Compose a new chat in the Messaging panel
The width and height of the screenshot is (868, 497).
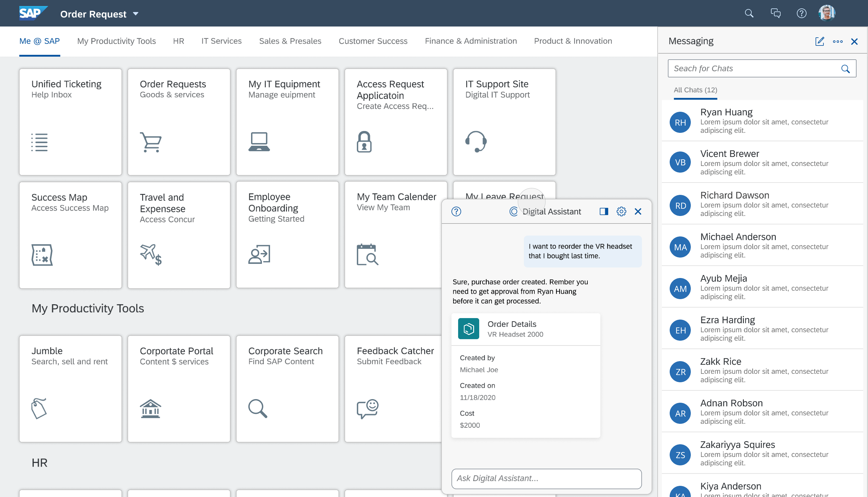819,41
